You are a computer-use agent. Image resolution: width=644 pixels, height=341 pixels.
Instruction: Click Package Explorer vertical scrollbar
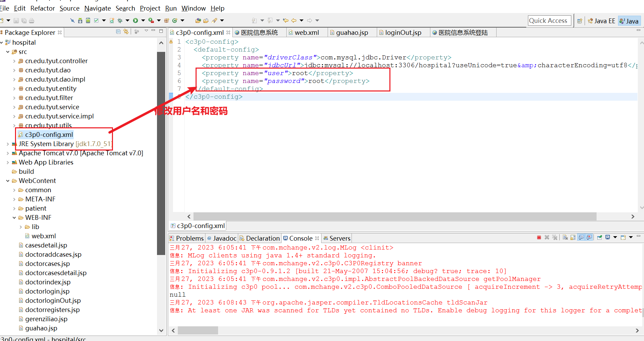tap(161, 153)
